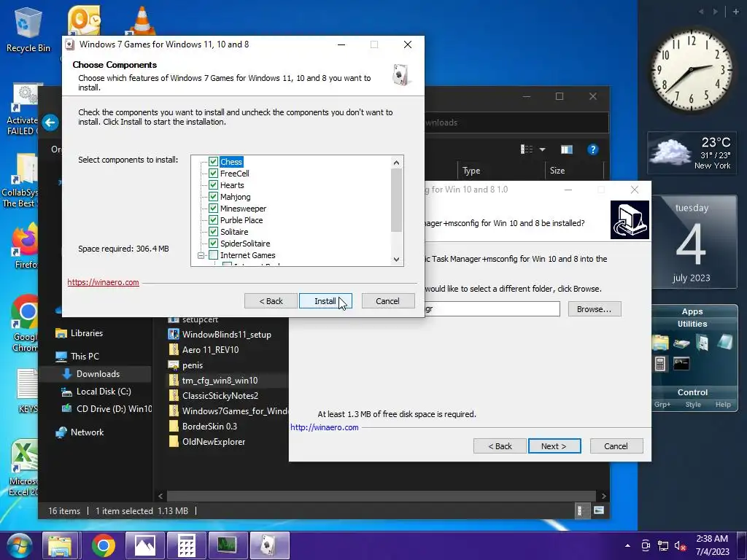
Task: Click the Explorer horizontal scrollbar right arrow
Action: pyautogui.click(x=603, y=496)
